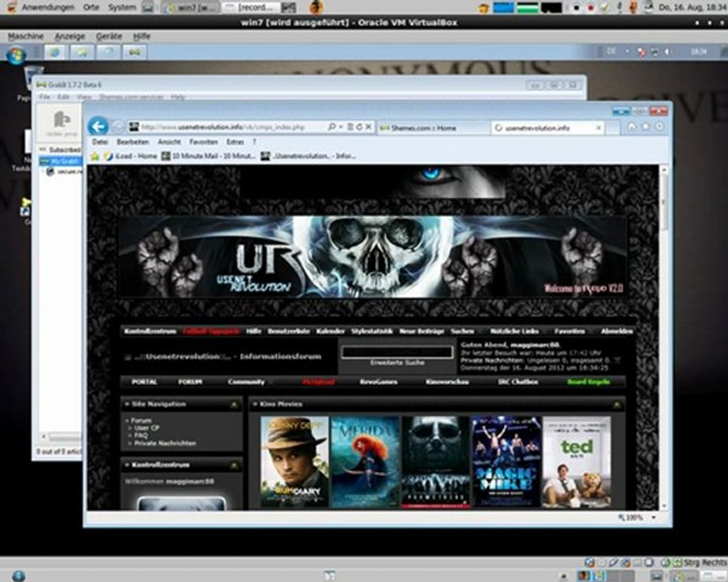The height and width of the screenshot is (582, 728).
Task: Open the Suchen dropdown in forum bar
Action: point(463,331)
